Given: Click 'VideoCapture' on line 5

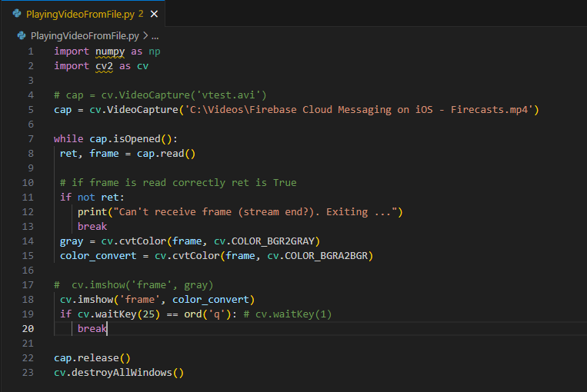Looking at the screenshot, I should pos(142,110).
